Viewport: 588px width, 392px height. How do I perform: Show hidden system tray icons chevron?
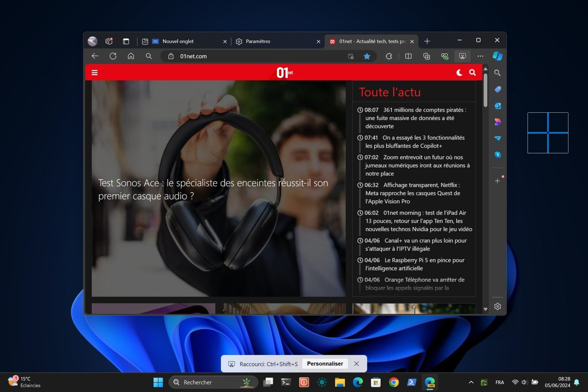(x=471, y=382)
